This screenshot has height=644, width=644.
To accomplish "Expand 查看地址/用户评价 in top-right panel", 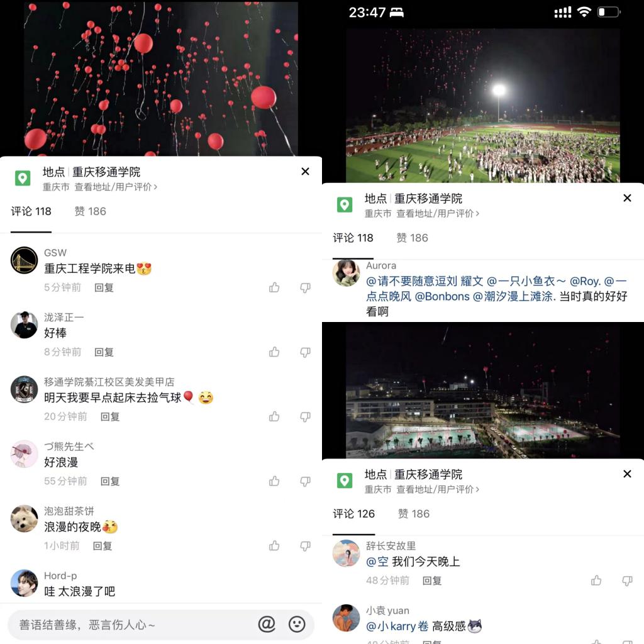I will 438,214.
